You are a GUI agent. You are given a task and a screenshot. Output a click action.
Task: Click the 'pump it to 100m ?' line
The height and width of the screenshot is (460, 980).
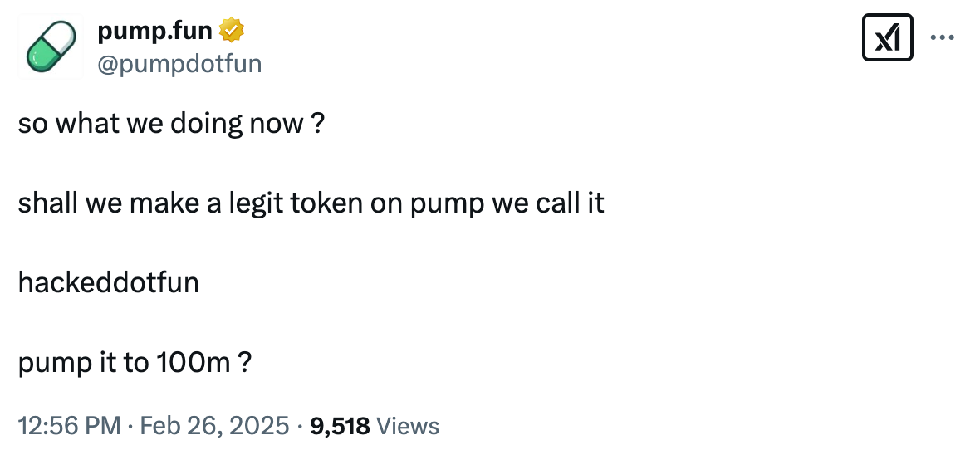(x=135, y=363)
